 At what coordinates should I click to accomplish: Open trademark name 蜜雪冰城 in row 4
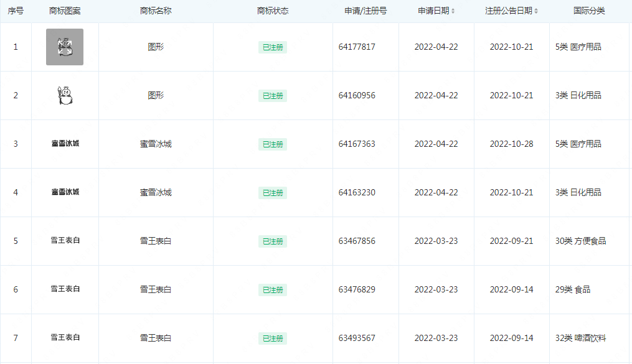point(156,192)
